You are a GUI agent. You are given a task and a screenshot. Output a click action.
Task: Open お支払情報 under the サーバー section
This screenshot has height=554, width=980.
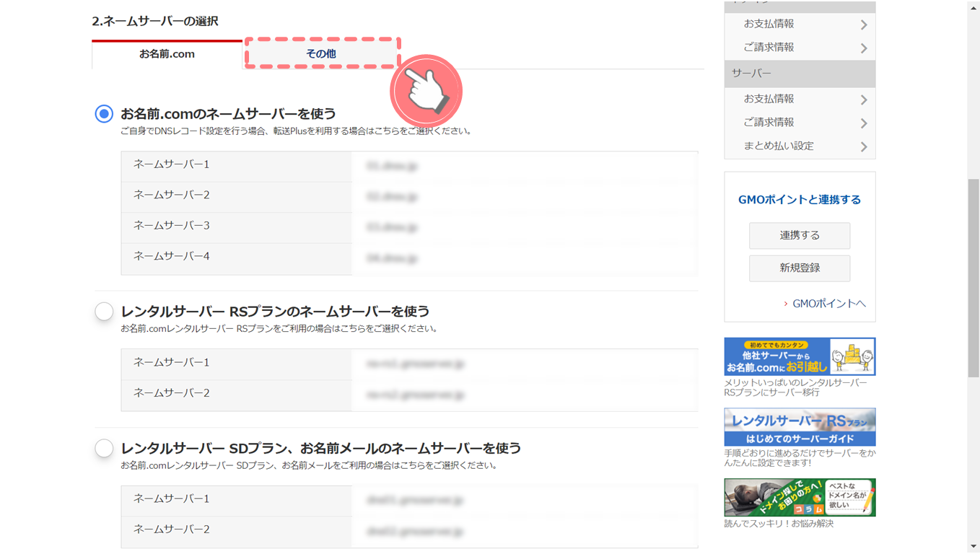(x=800, y=99)
